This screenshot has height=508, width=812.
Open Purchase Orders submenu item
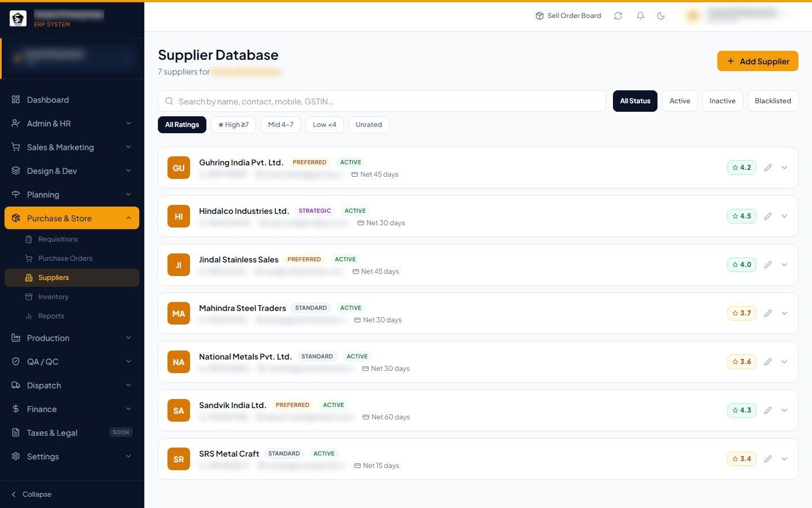pyautogui.click(x=72, y=259)
